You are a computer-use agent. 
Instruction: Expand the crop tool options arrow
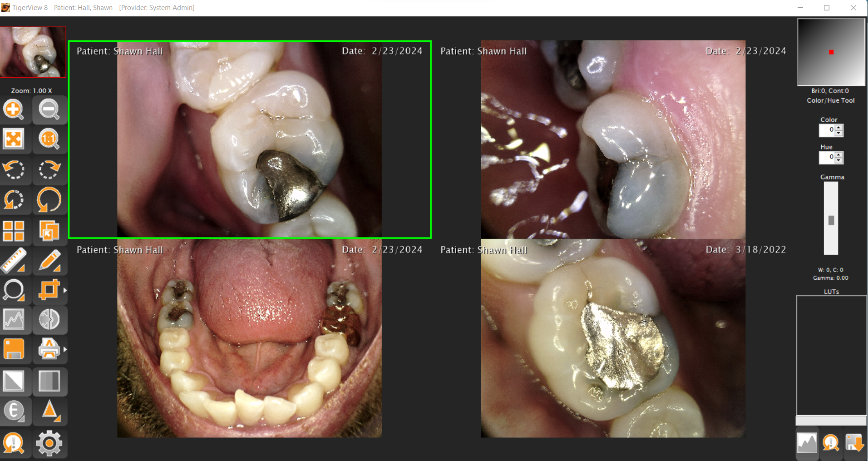coord(65,290)
